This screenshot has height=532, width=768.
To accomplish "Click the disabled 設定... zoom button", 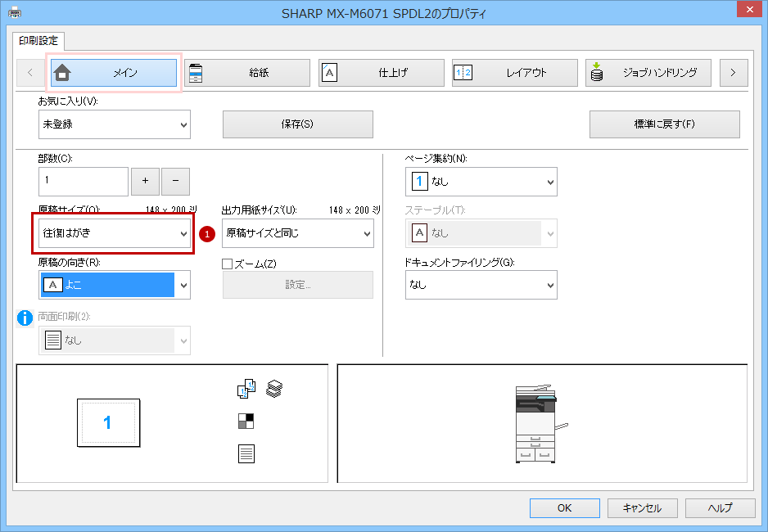I will [298, 285].
